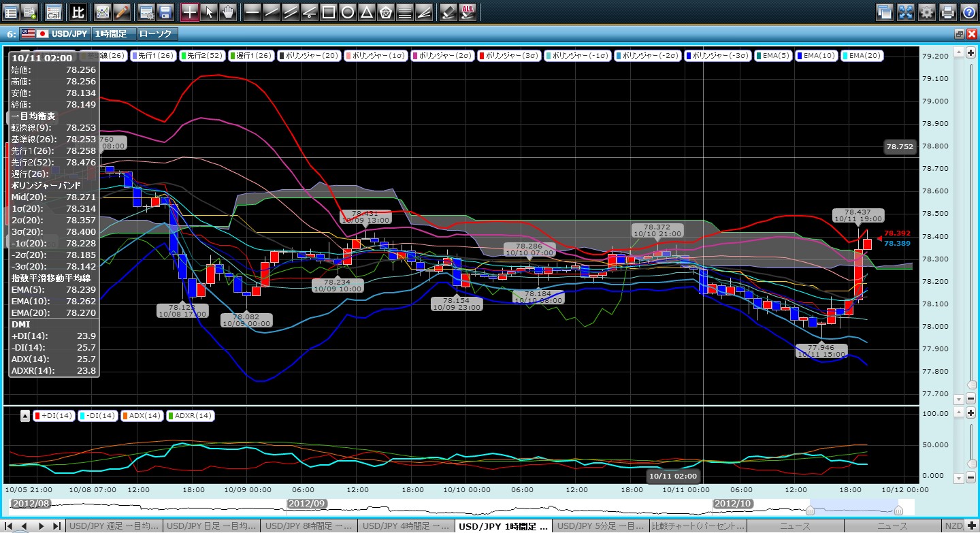Click the ローソク chart type button
Image resolution: width=980 pixels, height=533 pixels.
155,33
